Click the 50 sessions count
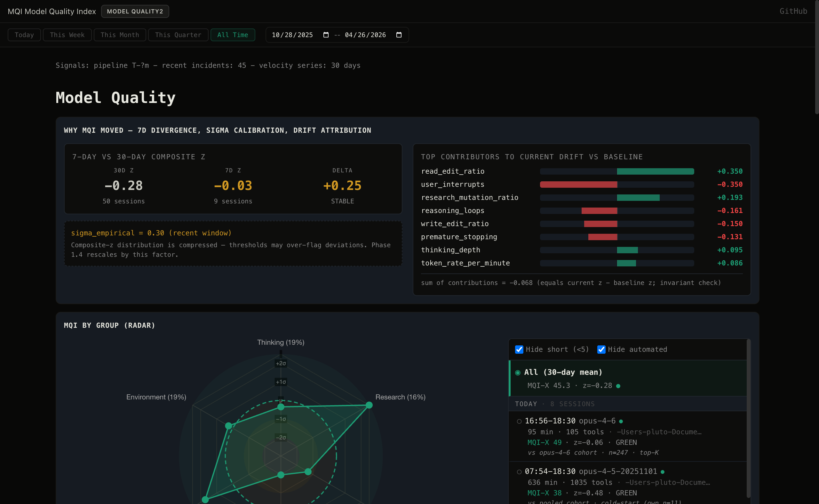The height and width of the screenshot is (504, 819). coord(124,201)
